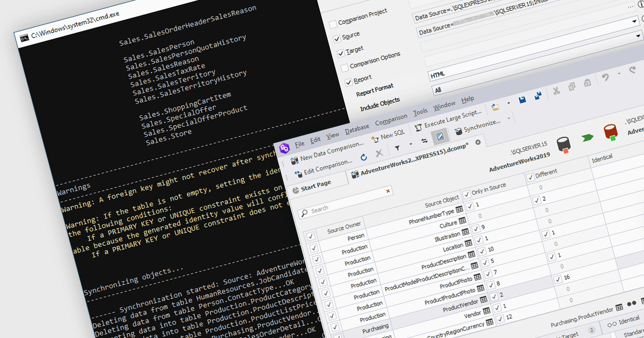This screenshot has height=338, width=644.
Task: Open the View menu
Action: [333, 135]
